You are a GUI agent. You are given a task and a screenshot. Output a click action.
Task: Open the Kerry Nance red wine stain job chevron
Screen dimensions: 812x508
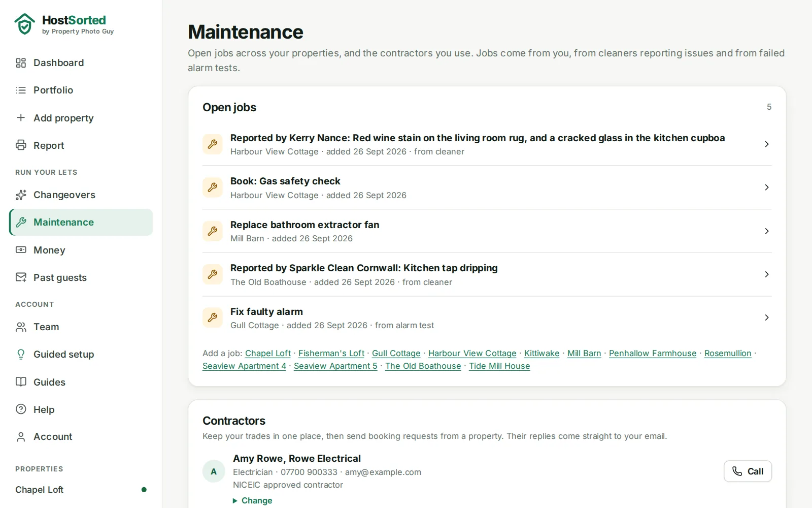(x=766, y=144)
